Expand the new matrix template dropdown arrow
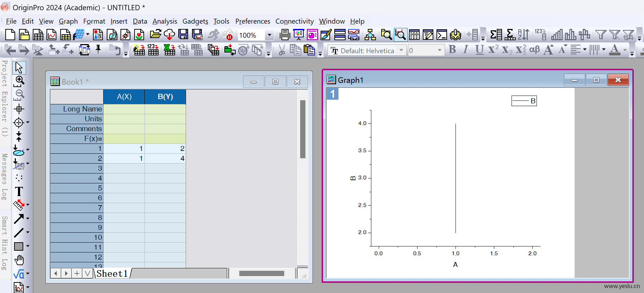This screenshot has height=293, width=644. point(88,35)
